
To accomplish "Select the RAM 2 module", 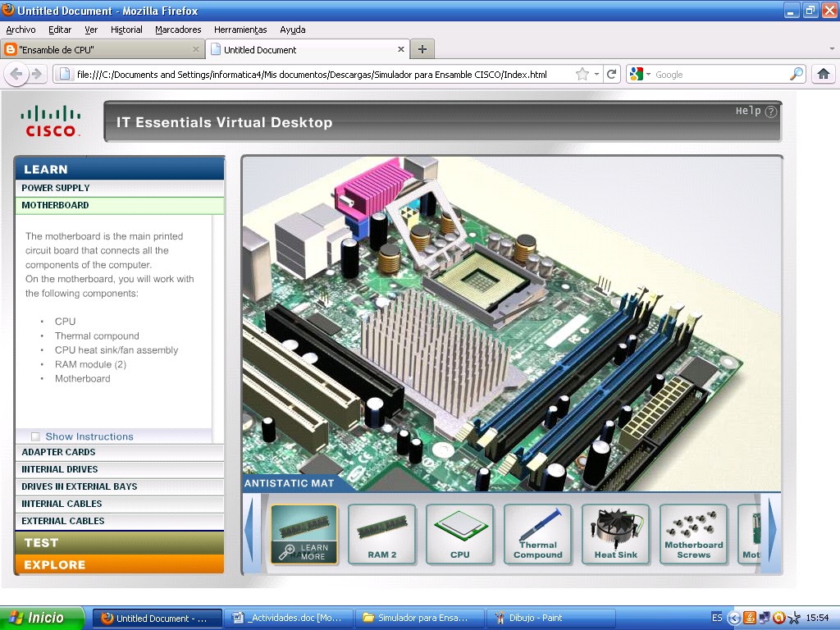I will (x=381, y=534).
